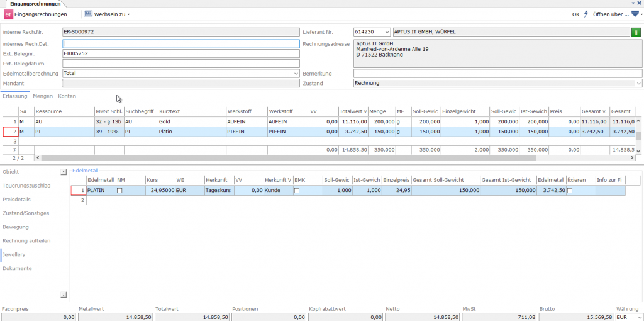Screen dimensions: 644x321
Task: Open the green 'li' supplier button
Action: [636, 32]
